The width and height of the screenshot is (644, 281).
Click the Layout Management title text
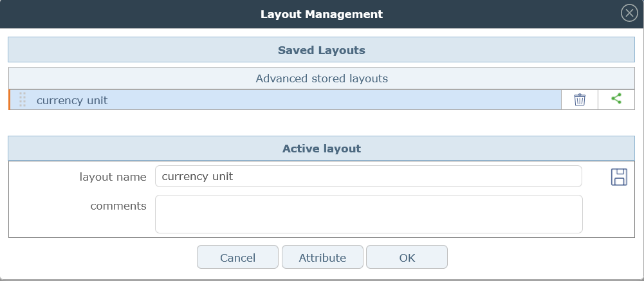[x=322, y=14]
